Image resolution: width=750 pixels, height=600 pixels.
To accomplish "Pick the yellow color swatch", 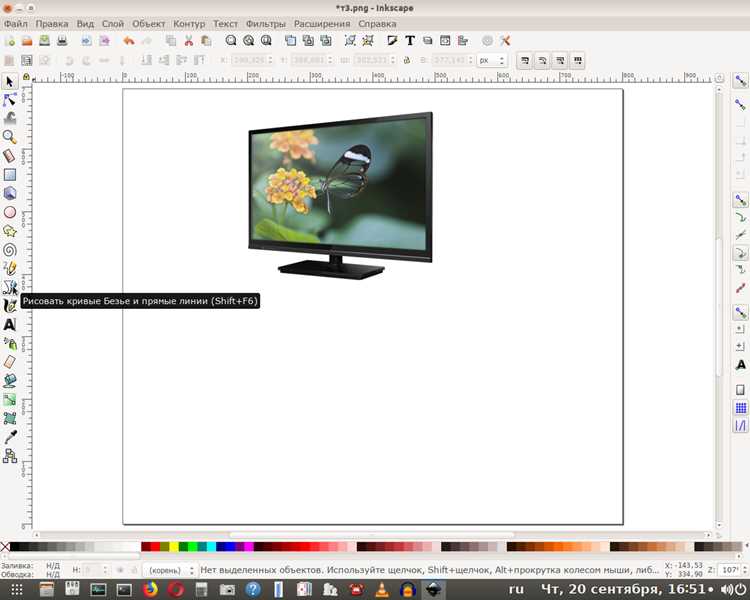I will point(174,546).
